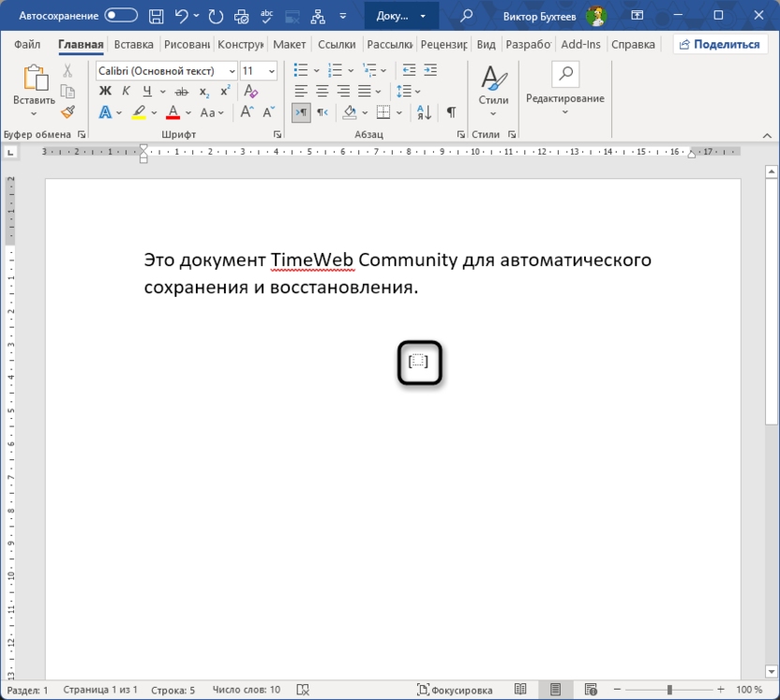Redo the last action
This screenshot has width=780, height=700.
click(x=216, y=17)
